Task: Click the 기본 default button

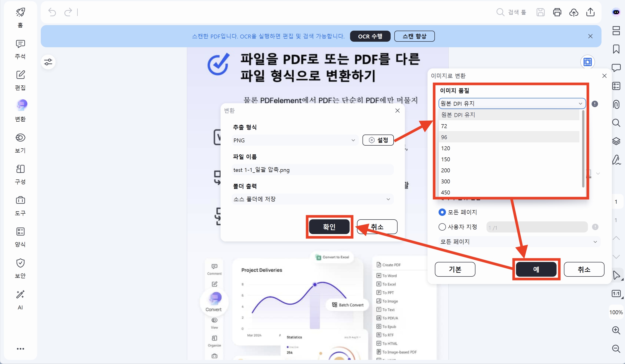Action: tap(455, 269)
